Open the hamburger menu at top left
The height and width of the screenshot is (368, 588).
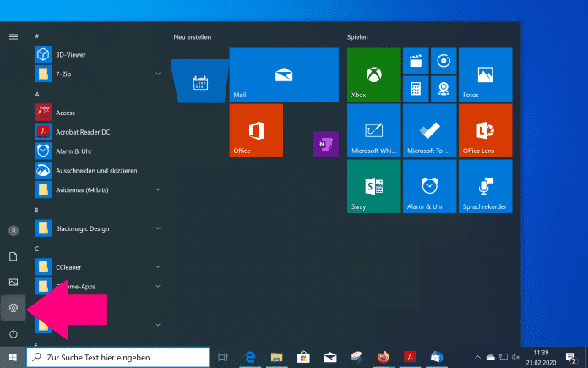[14, 37]
